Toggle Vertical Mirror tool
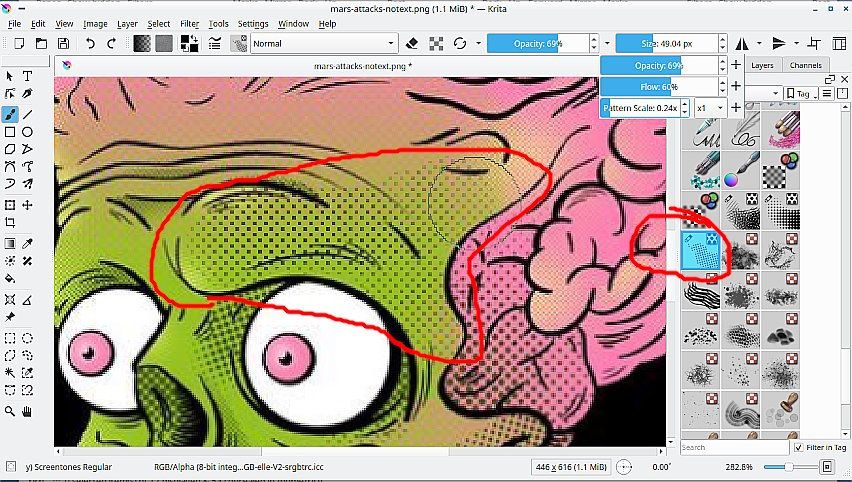The image size is (852, 482). 779,43
